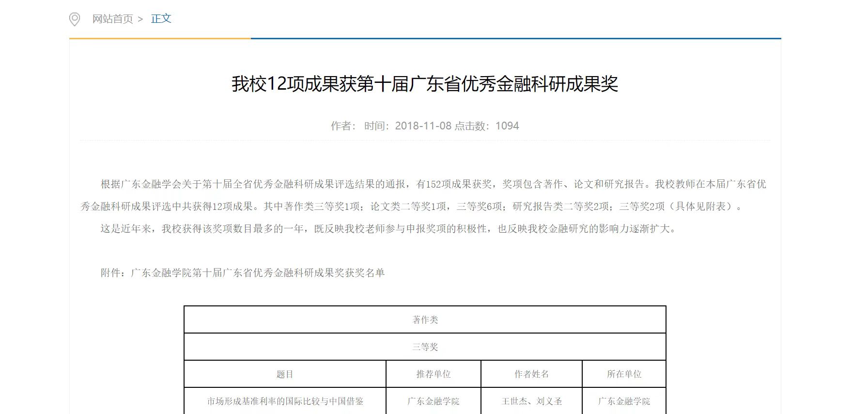
Task: Click the location pin icon in breadcrumb
Action: [75, 19]
